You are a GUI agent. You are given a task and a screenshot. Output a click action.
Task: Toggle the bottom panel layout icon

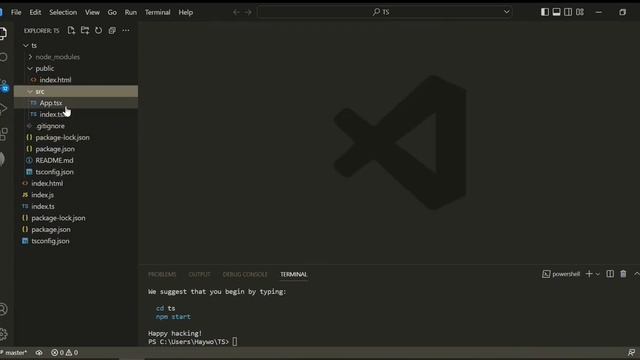(556, 12)
